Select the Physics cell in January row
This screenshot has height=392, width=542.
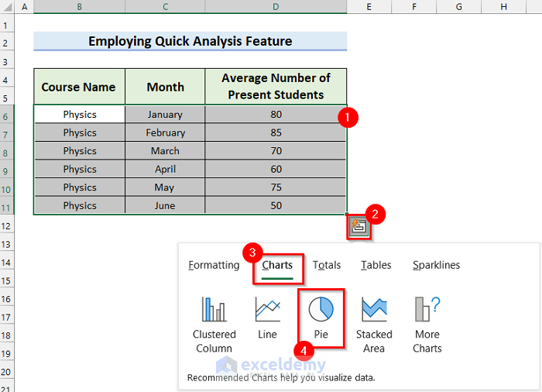point(80,114)
